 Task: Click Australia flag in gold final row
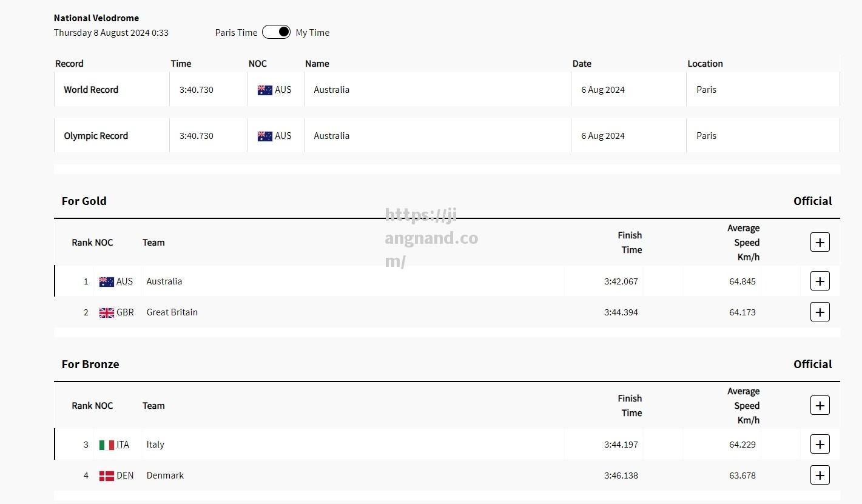click(106, 282)
